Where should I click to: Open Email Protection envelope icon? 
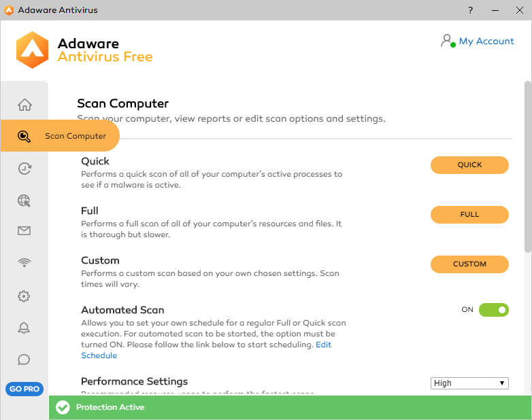(24, 231)
